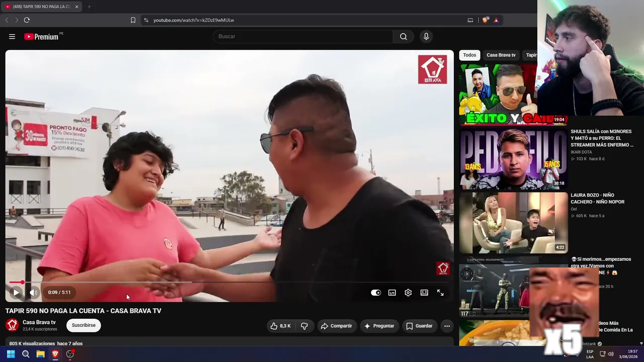644x362 pixels.
Task: Click the YouTube search box
Action: 303,36
